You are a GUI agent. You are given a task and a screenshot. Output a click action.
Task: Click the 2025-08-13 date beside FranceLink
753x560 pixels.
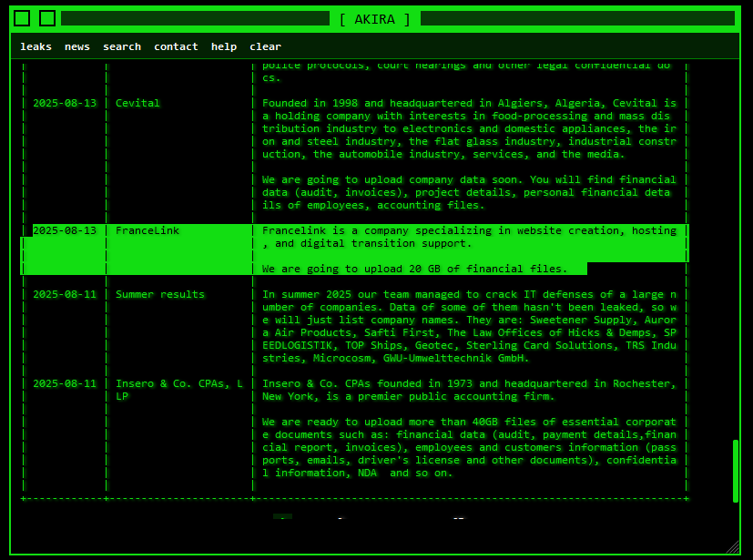65,230
